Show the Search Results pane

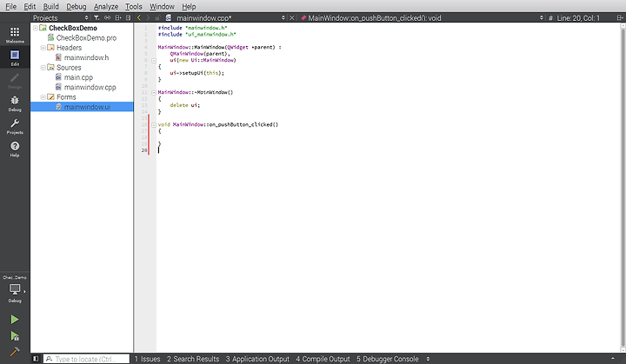coord(193,359)
